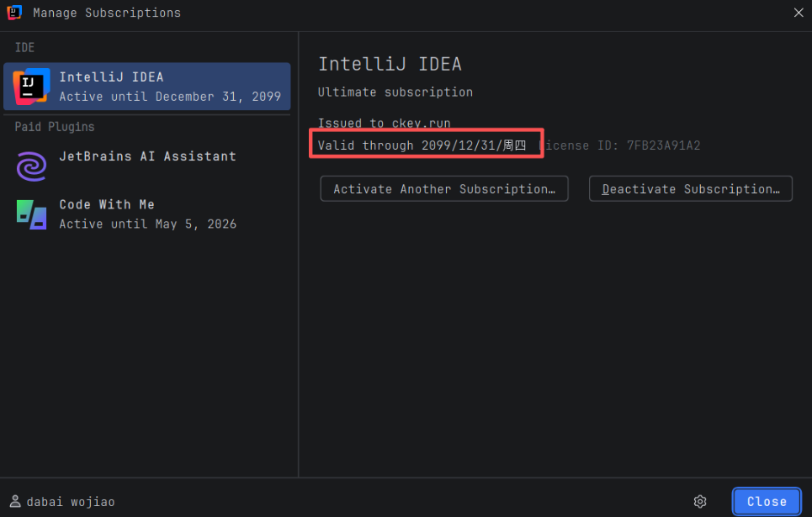Click the JetBrains AI Assistant spiral icon
This screenshot has width=812, height=517.
coord(31,166)
